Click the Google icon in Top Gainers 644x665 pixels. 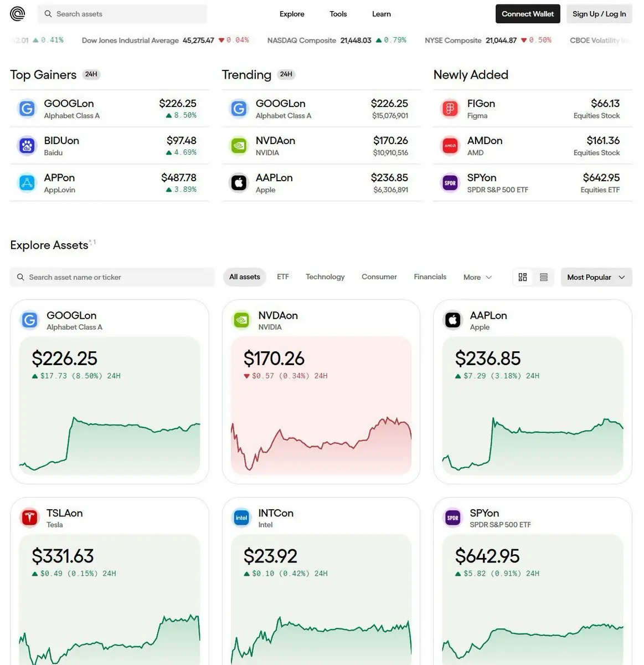tap(27, 109)
